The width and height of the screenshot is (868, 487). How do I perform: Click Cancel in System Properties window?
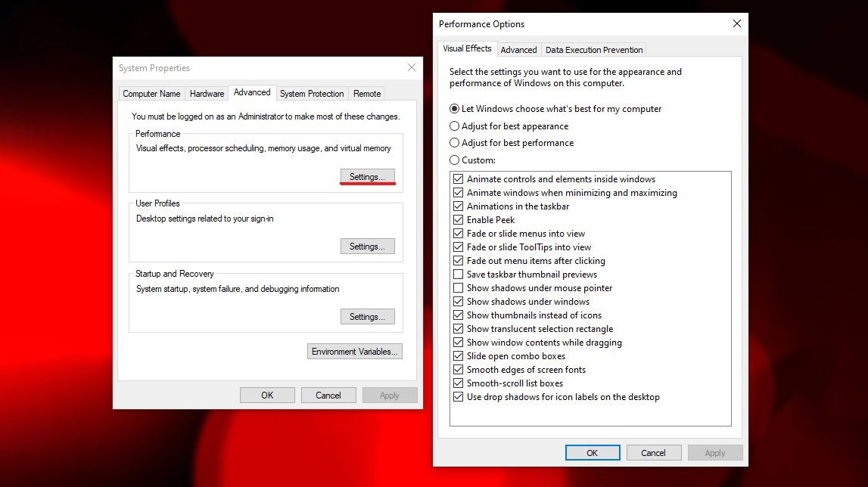point(328,395)
